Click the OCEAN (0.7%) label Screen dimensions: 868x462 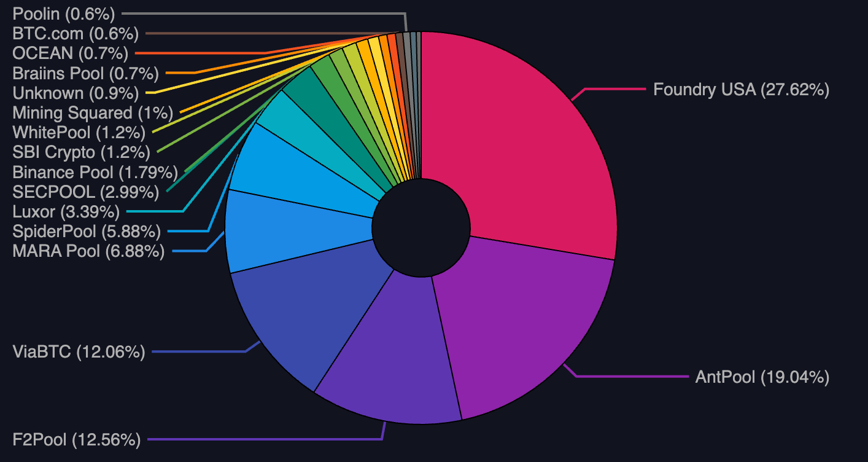tap(70, 53)
